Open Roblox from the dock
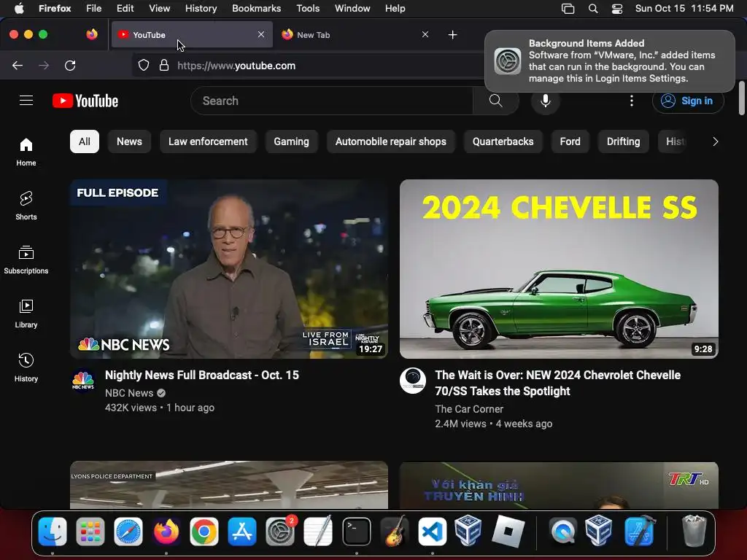Screen dimensions: 747x560 pyautogui.click(x=508, y=532)
